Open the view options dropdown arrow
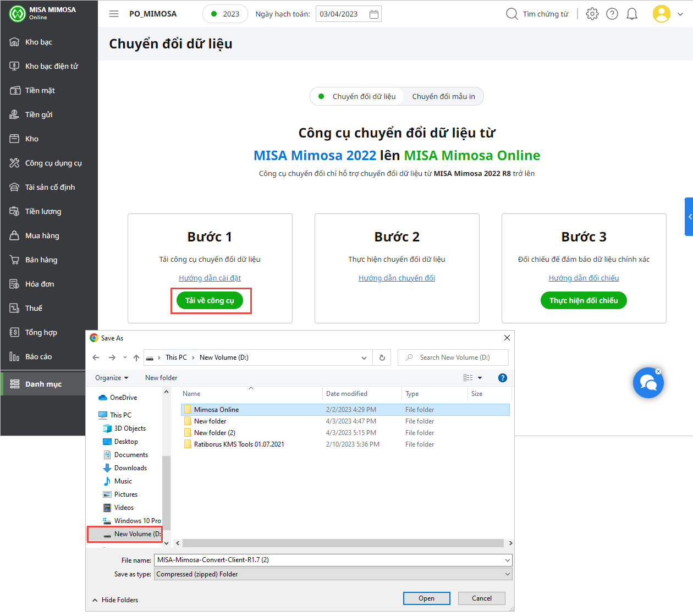The width and height of the screenshot is (693, 616). [480, 378]
